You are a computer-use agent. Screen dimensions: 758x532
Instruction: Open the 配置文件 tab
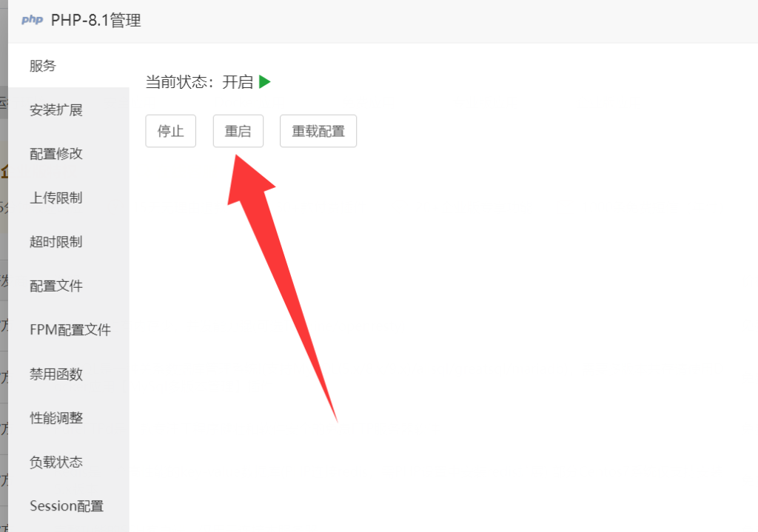tap(69, 286)
